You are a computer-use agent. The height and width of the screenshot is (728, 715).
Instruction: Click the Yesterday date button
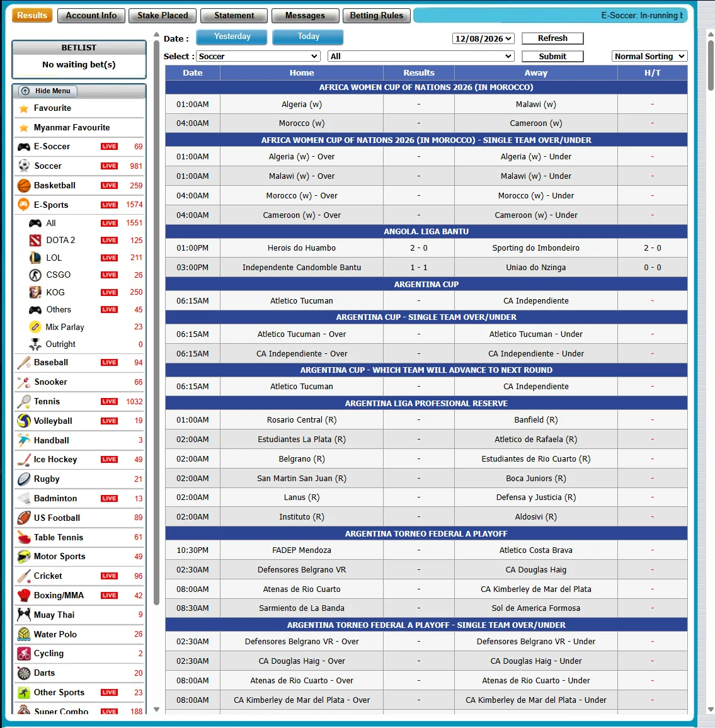232,37
